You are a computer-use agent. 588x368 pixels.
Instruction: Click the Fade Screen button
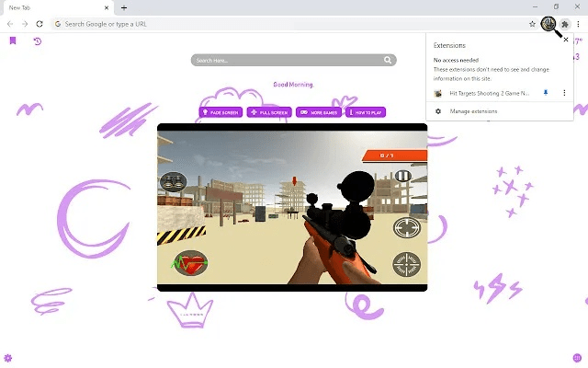pos(220,112)
